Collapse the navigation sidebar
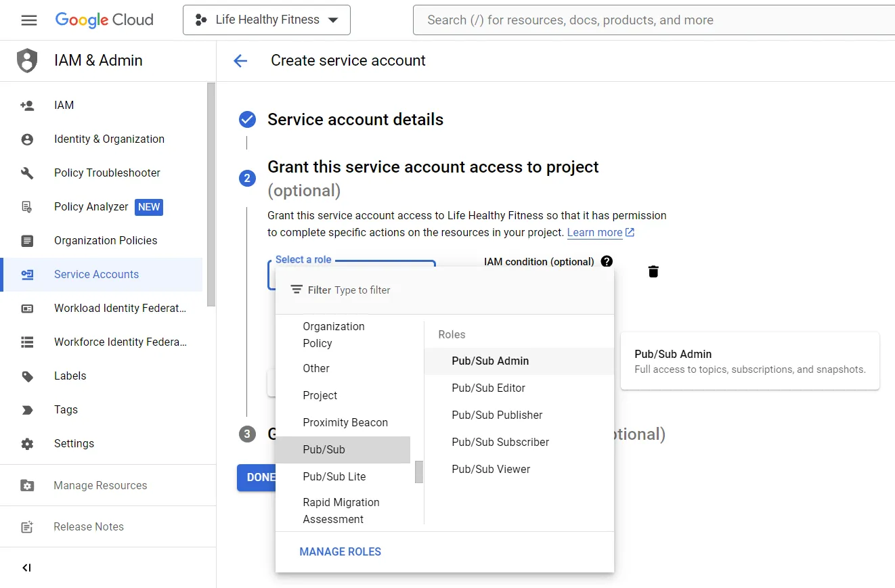The image size is (895, 588). tap(26, 568)
